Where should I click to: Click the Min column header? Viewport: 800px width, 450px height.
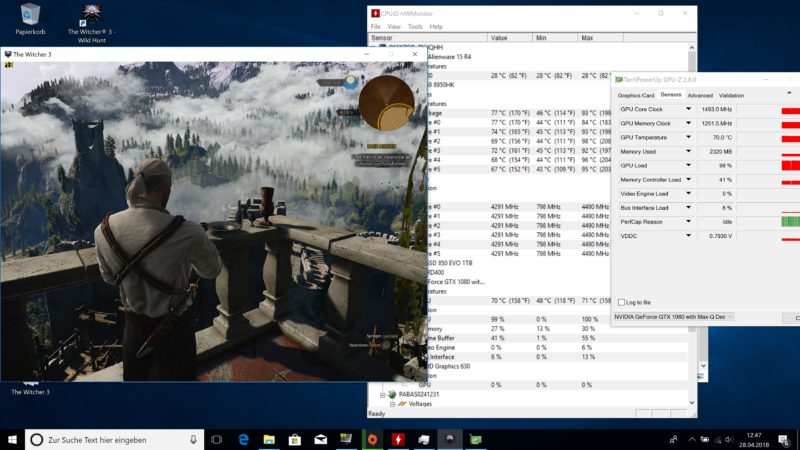555,38
